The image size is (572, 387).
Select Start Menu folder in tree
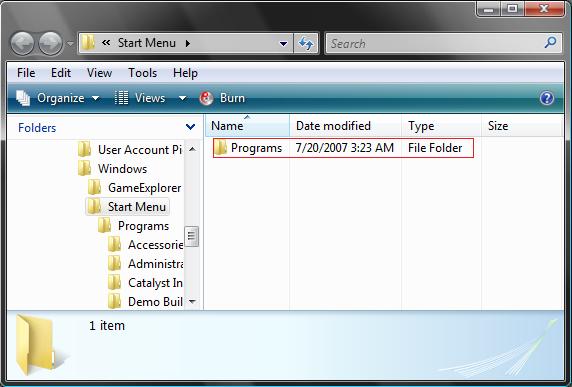[x=127, y=206]
